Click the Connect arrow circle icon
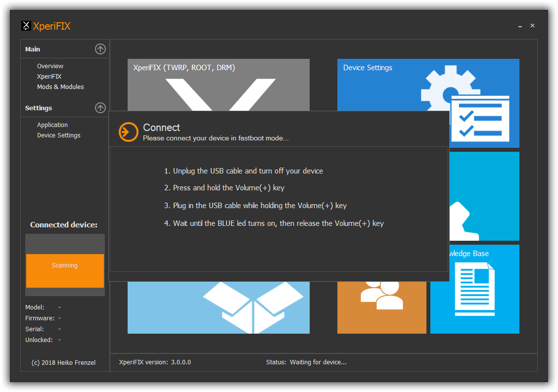 129,132
